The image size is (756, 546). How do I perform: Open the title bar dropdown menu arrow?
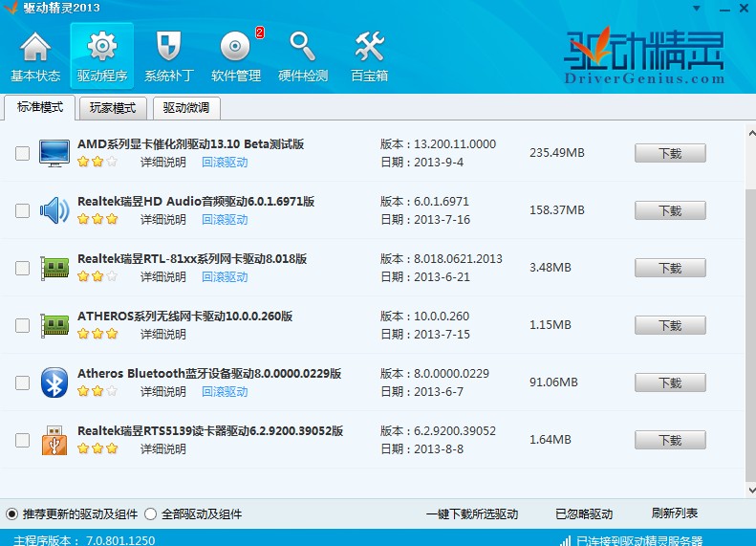(x=697, y=9)
